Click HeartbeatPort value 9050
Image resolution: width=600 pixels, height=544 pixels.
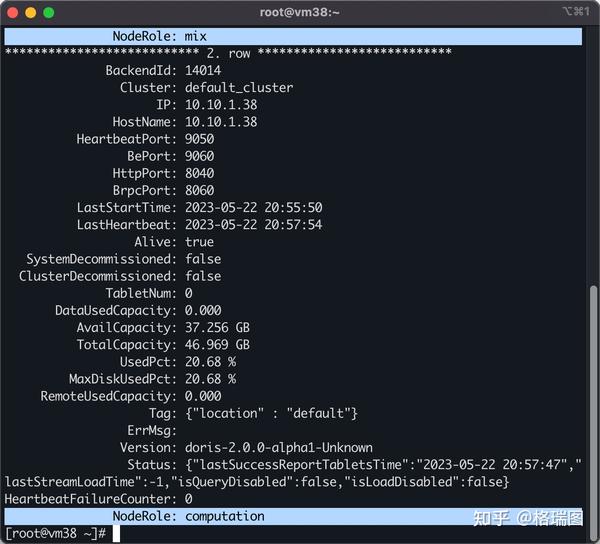(199, 139)
